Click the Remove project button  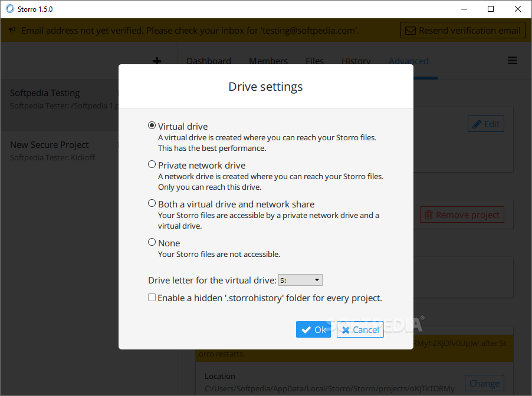[x=462, y=215]
